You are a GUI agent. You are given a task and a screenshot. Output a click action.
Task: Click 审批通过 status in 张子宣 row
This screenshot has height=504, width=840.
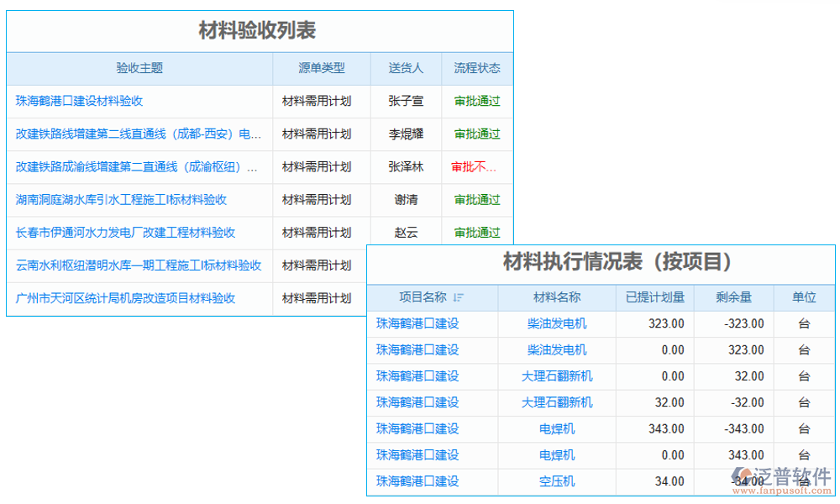[476, 102]
